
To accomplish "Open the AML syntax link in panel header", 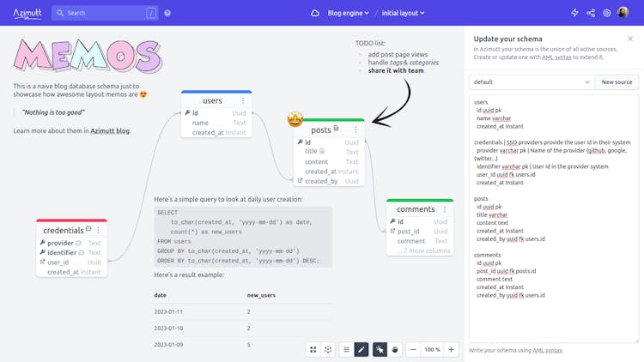I will 556,57.
